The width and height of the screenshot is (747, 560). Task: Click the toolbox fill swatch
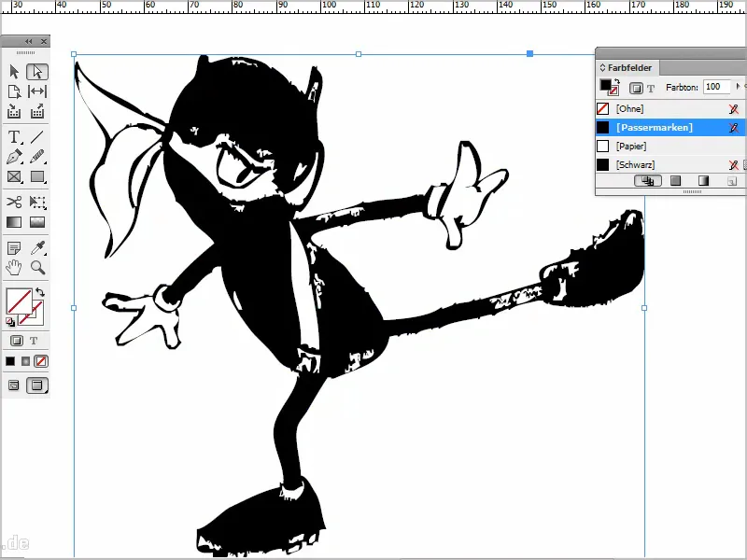(19, 301)
